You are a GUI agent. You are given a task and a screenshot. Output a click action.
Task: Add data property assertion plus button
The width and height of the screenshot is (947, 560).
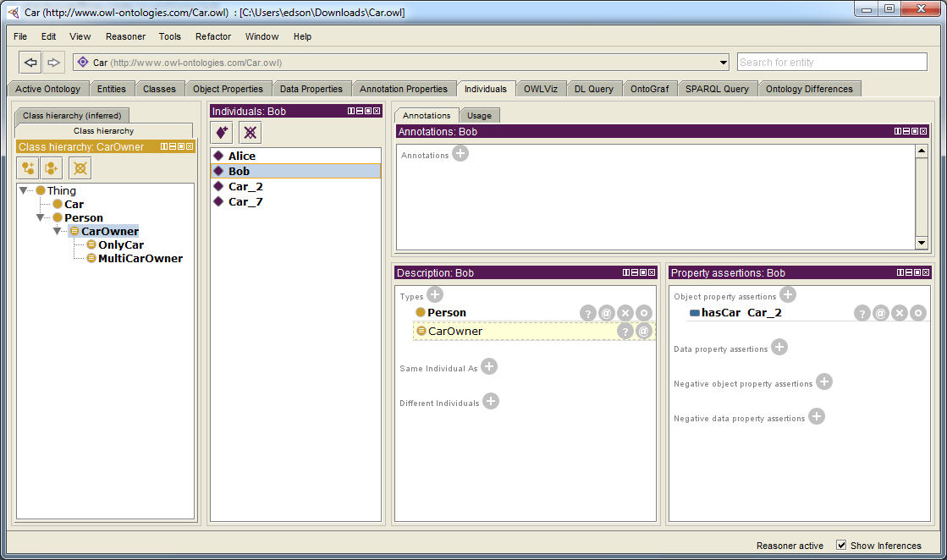779,347
